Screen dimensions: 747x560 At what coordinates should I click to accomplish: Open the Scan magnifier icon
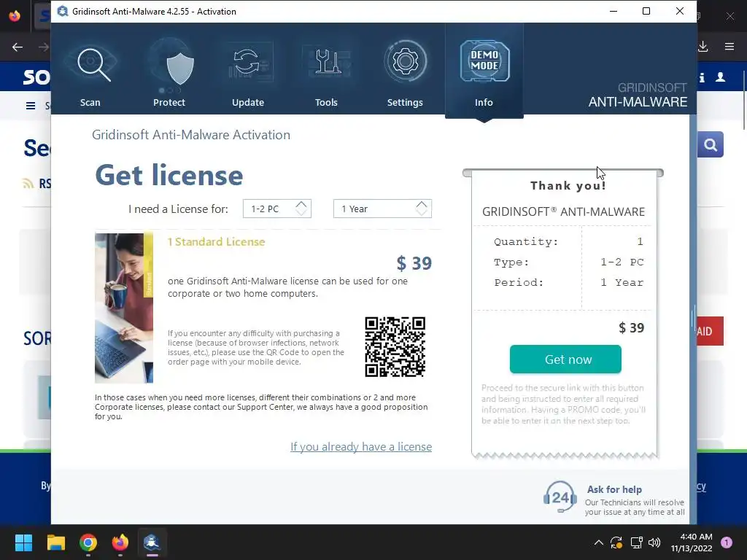click(94, 64)
